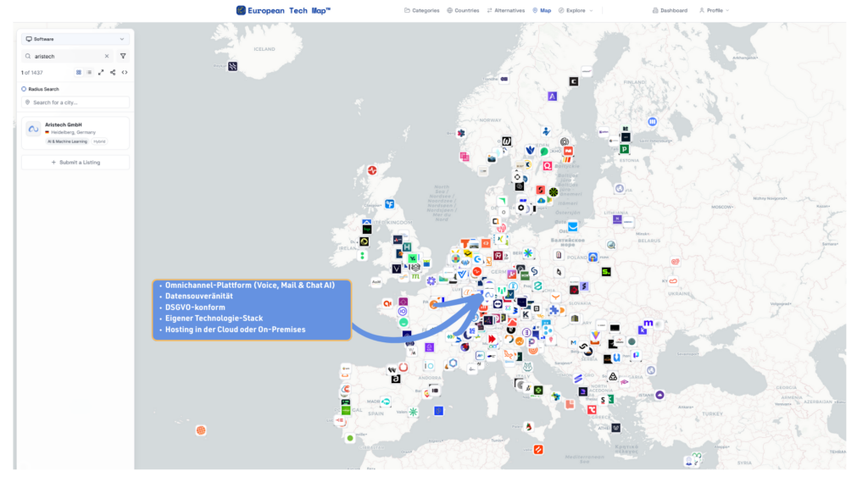Image resolution: width=868 pixels, height=488 pixels.
Task: Click the European Tech Map logo icon
Action: coord(240,9)
